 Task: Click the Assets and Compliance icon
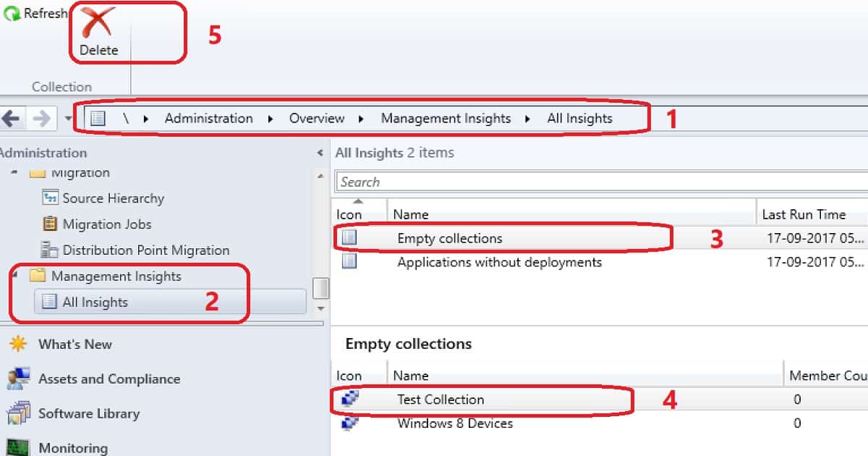tap(18, 379)
